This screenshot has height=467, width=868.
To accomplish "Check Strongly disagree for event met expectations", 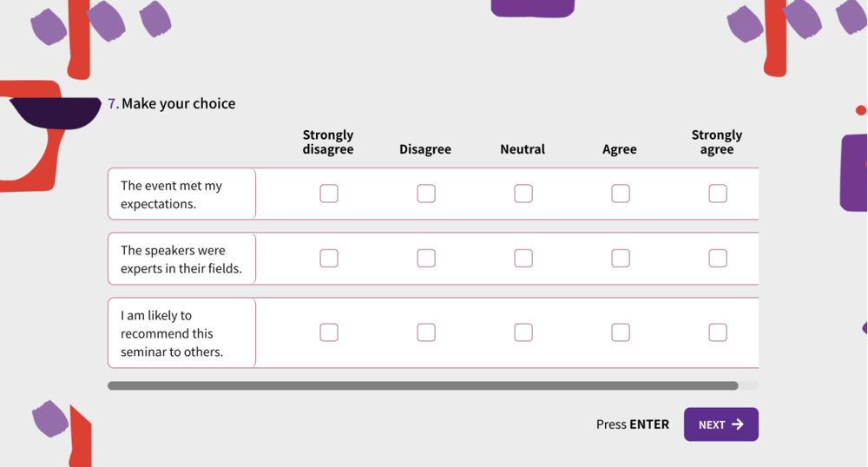I will (x=329, y=194).
